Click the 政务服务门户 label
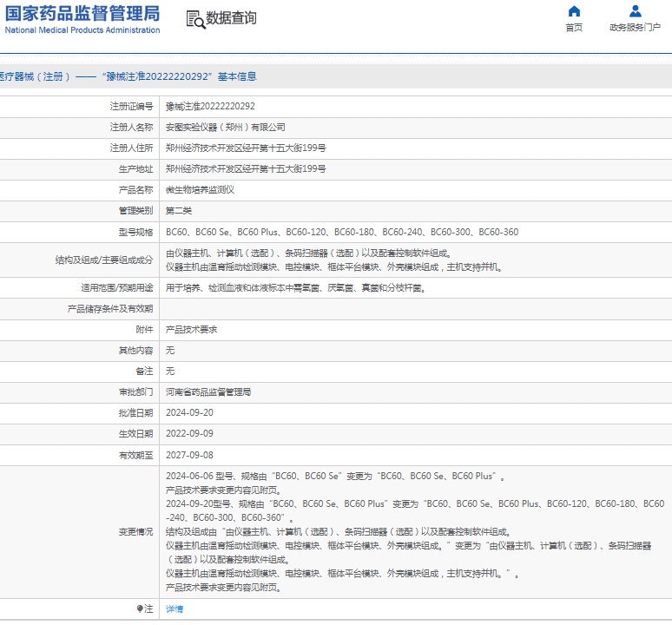The width and height of the screenshot is (672, 625). coord(636,28)
